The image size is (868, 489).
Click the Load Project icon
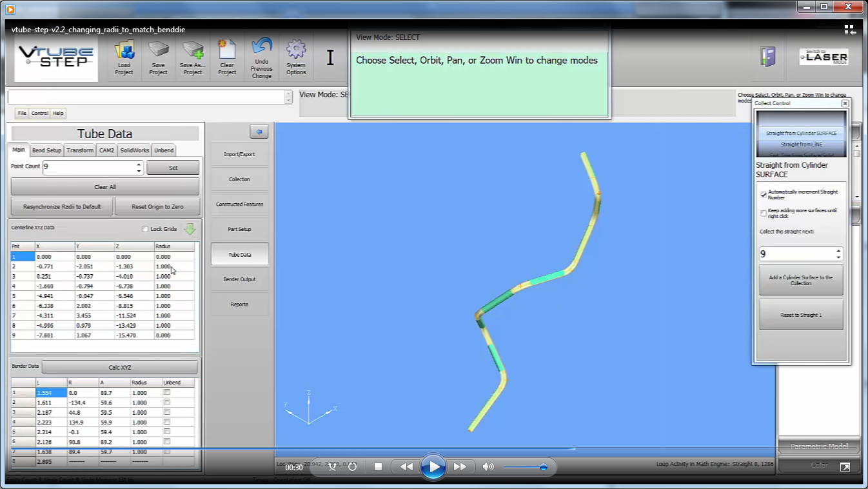tap(124, 52)
